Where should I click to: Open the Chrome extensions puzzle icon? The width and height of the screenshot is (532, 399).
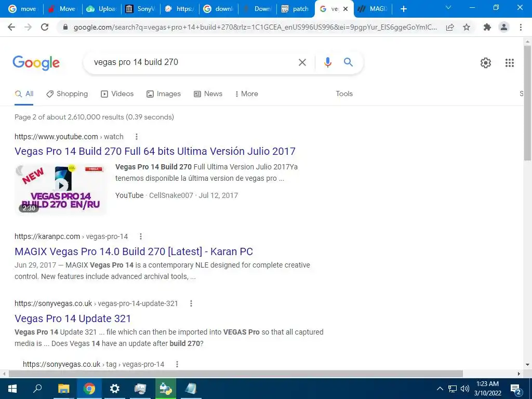click(x=487, y=27)
